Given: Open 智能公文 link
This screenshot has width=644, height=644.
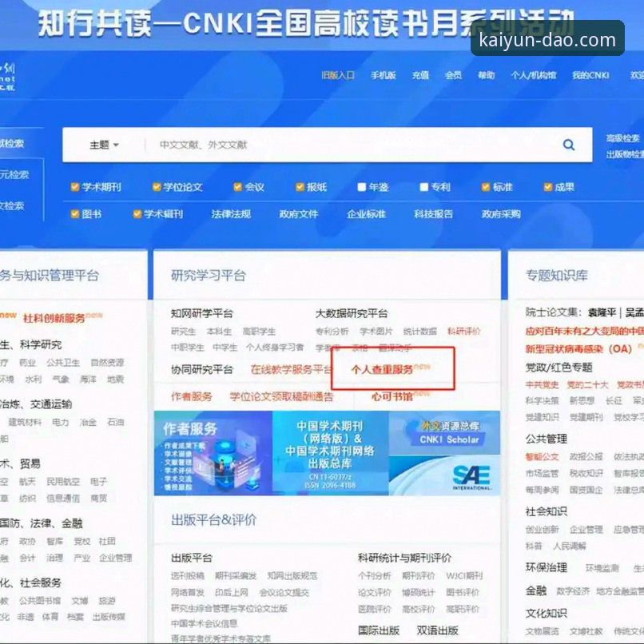Looking at the screenshot, I should (542, 457).
